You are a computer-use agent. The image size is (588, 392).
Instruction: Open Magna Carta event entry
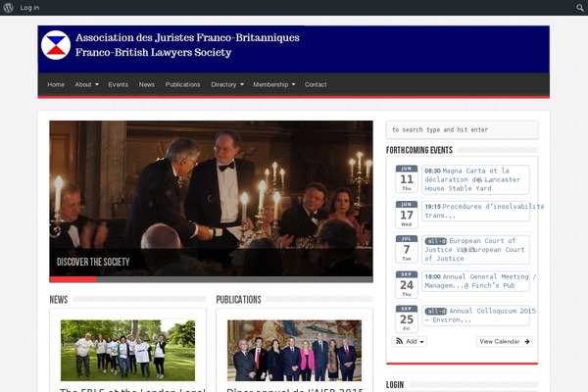pyautogui.click(x=475, y=179)
